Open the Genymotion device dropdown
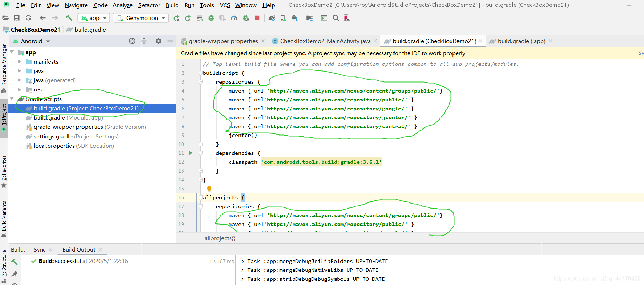 (141, 18)
